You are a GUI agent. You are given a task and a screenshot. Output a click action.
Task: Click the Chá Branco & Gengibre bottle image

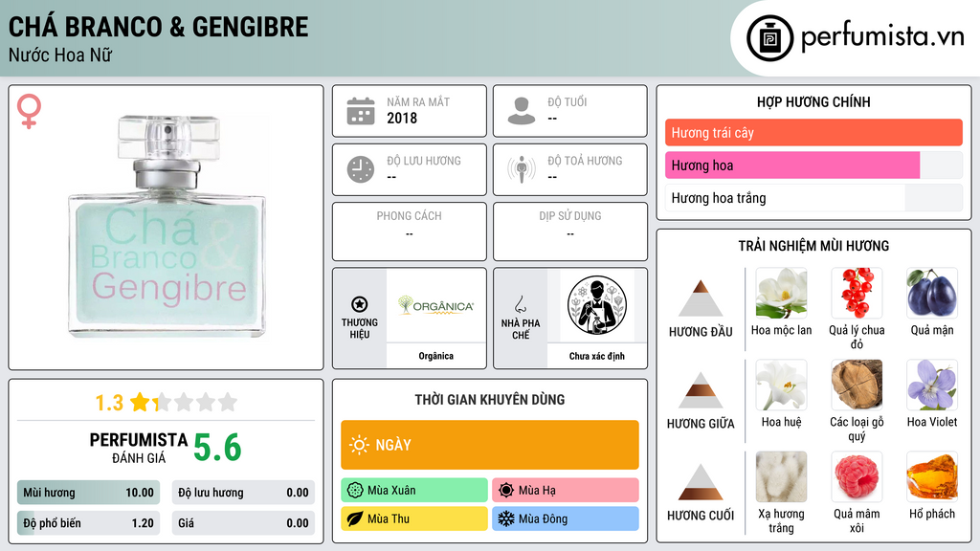pyautogui.click(x=167, y=227)
